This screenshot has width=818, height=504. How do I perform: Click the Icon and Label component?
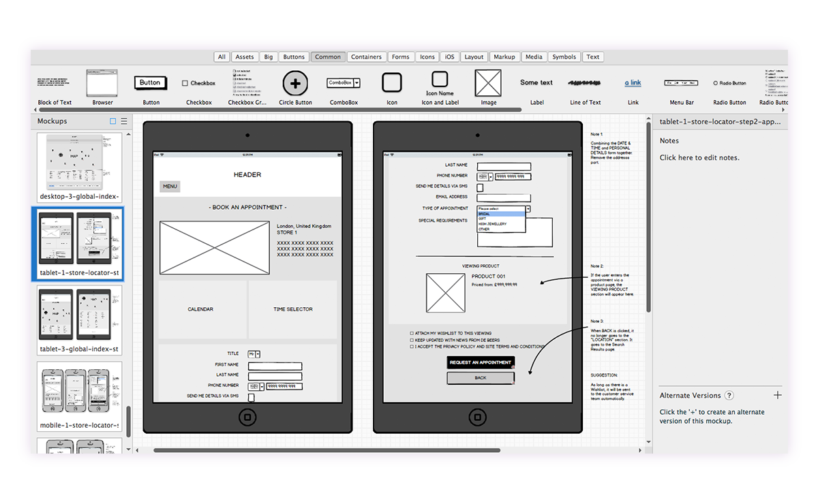tap(440, 79)
